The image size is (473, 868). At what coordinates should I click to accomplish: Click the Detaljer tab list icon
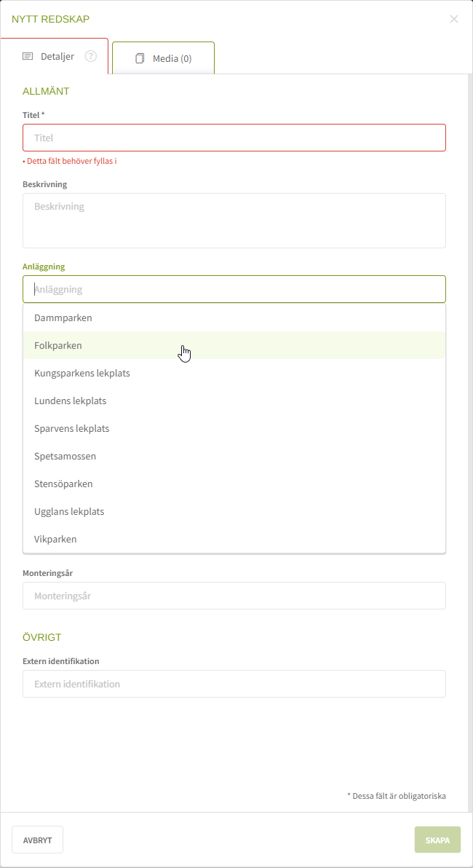(28, 56)
